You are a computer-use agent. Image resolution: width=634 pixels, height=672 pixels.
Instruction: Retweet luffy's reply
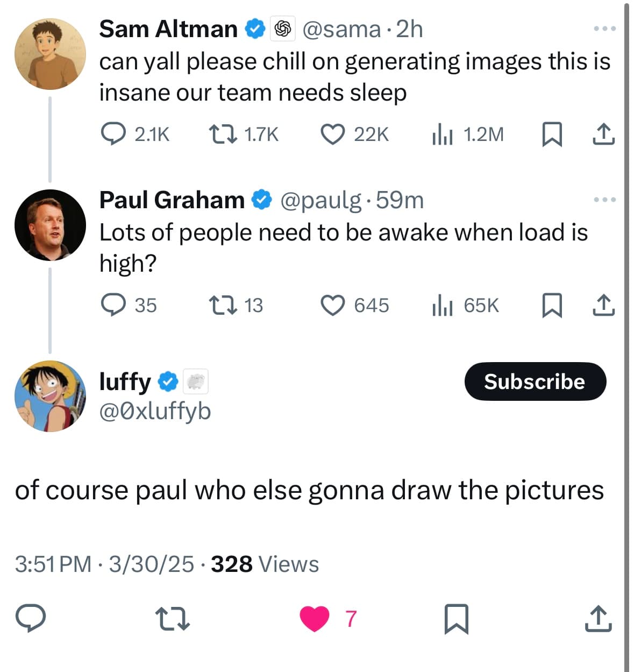pos(172,619)
